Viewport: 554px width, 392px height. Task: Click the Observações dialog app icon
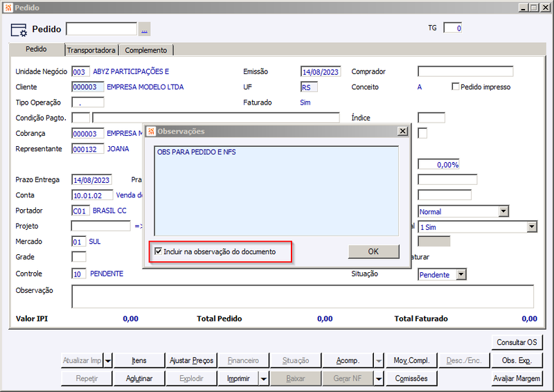tap(151, 131)
